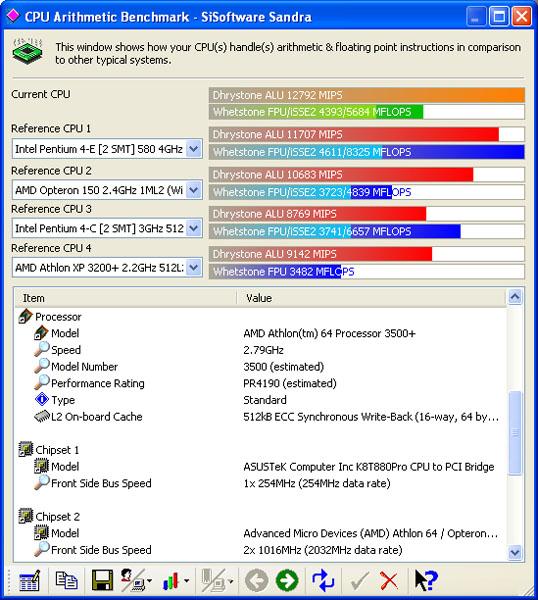Image resolution: width=538 pixels, height=600 pixels.
Task: Click the Whetstone 4611/8325 MFLOPS bar
Action: tap(367, 152)
